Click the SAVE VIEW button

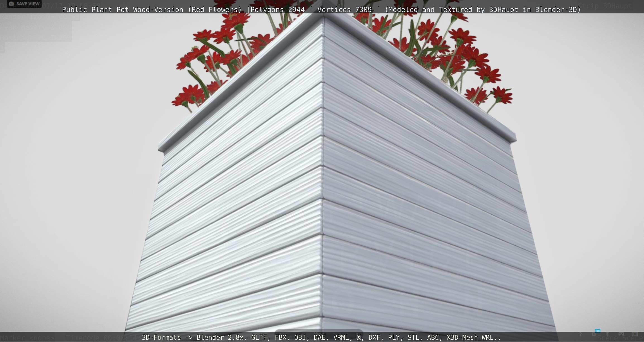click(24, 4)
